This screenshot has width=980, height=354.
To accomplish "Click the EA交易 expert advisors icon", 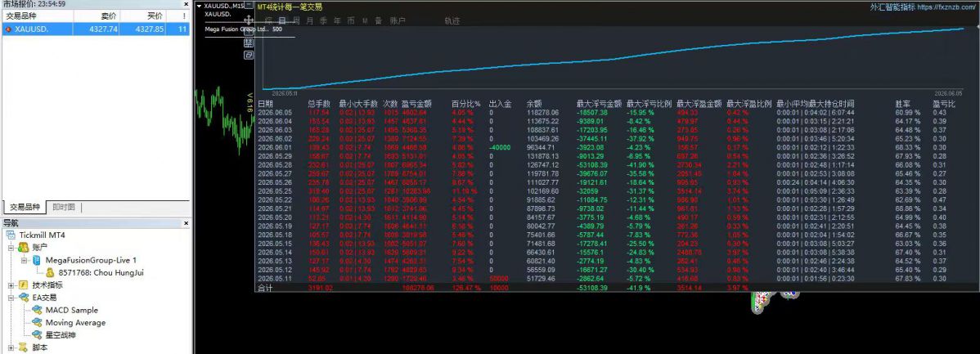I will coord(23,298).
